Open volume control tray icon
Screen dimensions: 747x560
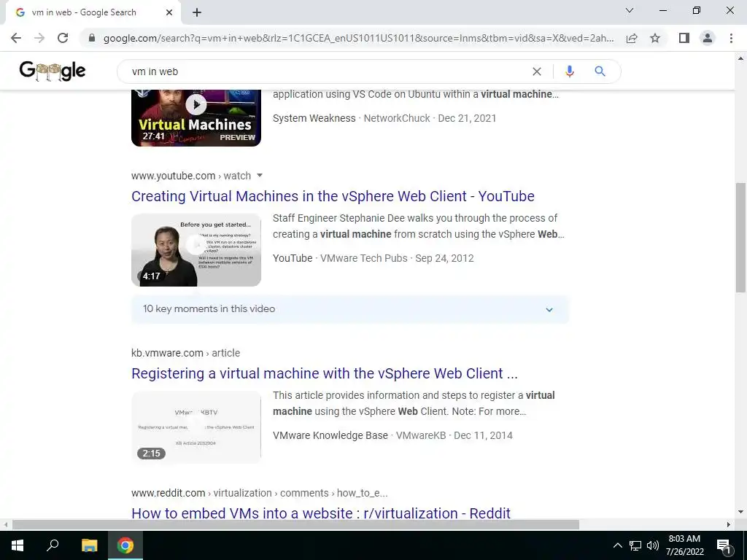653,545
